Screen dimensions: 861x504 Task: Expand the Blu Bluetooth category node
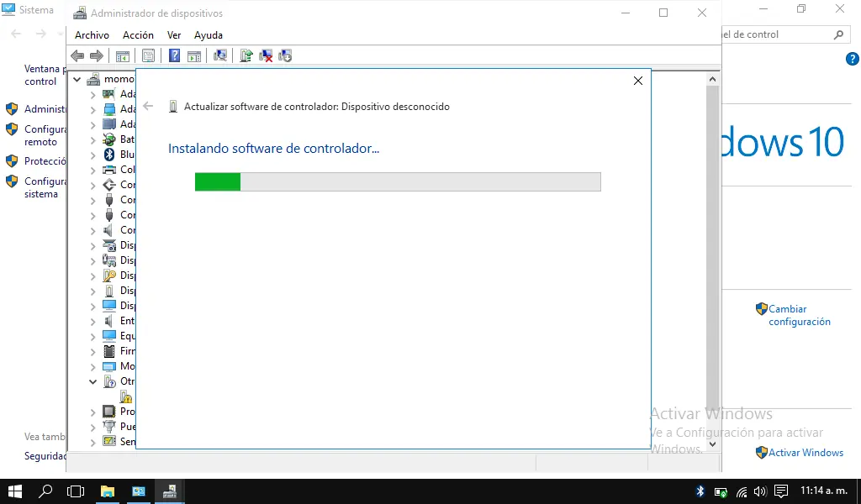(x=92, y=155)
